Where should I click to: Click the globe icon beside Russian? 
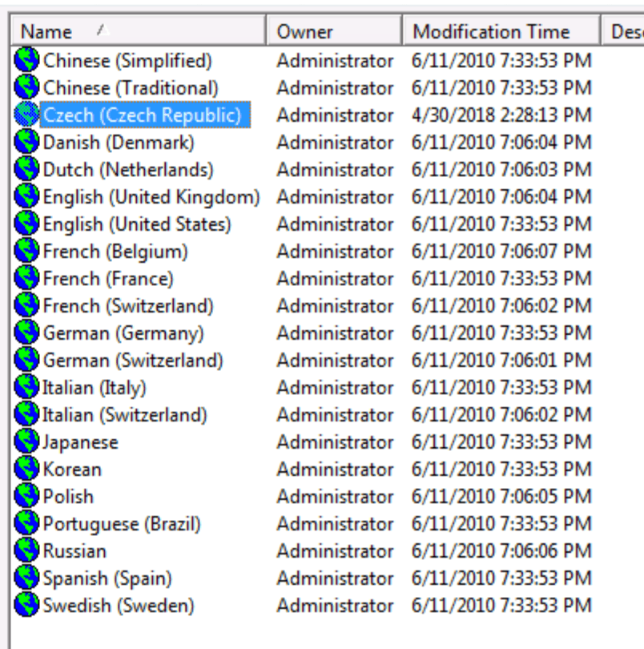point(26,550)
